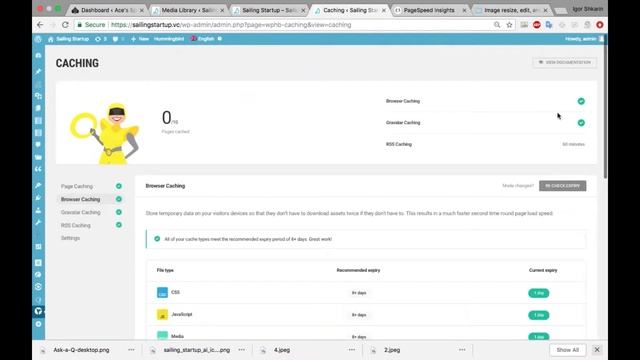Switch to the Image resize browser tab
The height and width of the screenshot is (360, 640).
pyautogui.click(x=511, y=10)
